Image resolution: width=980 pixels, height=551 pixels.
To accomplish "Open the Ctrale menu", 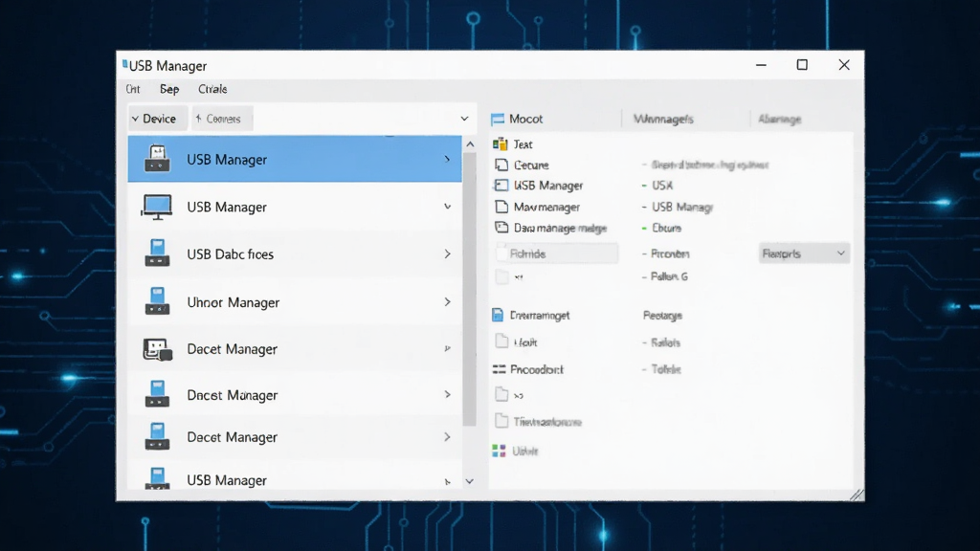I will click(x=212, y=89).
